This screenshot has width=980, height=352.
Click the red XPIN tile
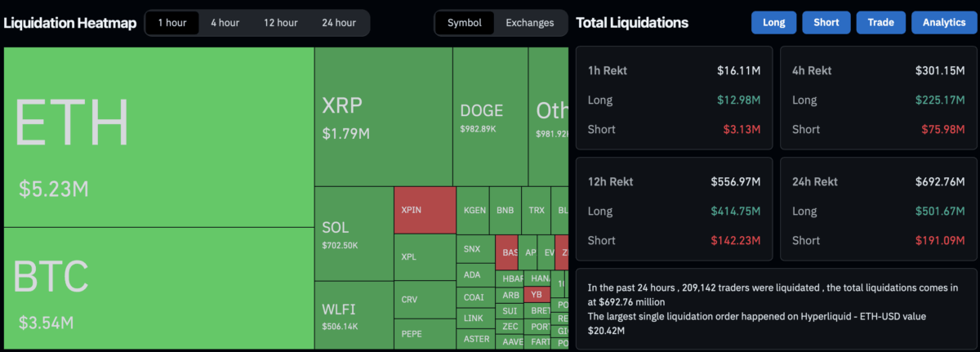click(x=423, y=210)
